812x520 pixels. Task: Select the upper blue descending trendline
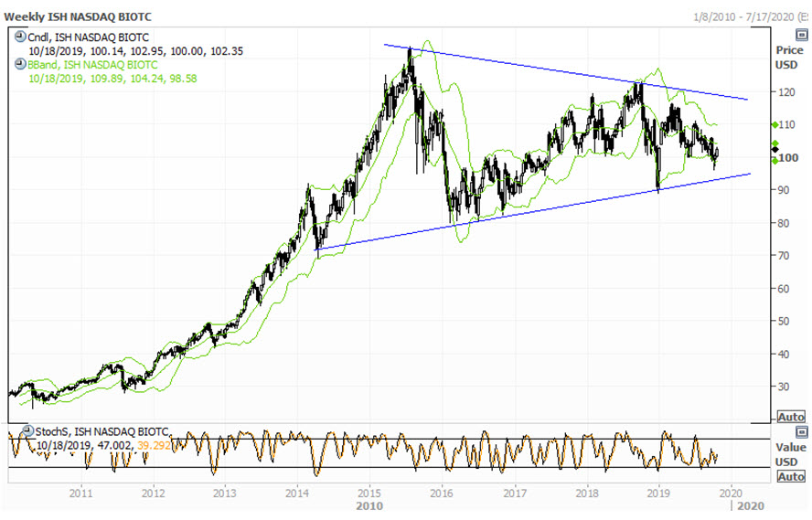click(565, 72)
